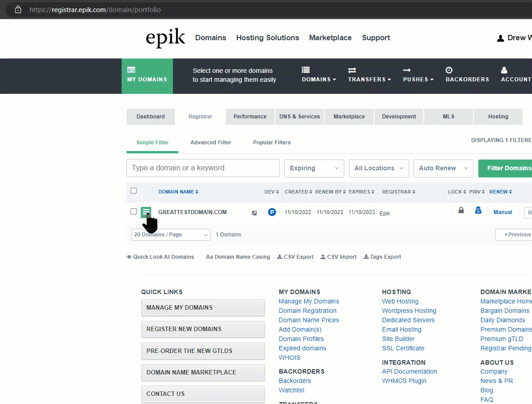The width and height of the screenshot is (532, 404).
Task: Click Tags Export
Action: pos(382,257)
